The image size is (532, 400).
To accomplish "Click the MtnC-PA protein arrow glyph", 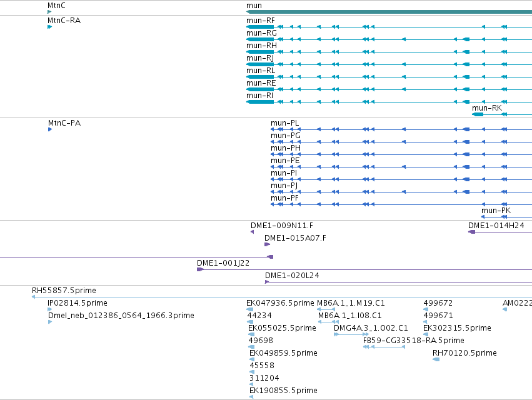I will (x=50, y=129).
